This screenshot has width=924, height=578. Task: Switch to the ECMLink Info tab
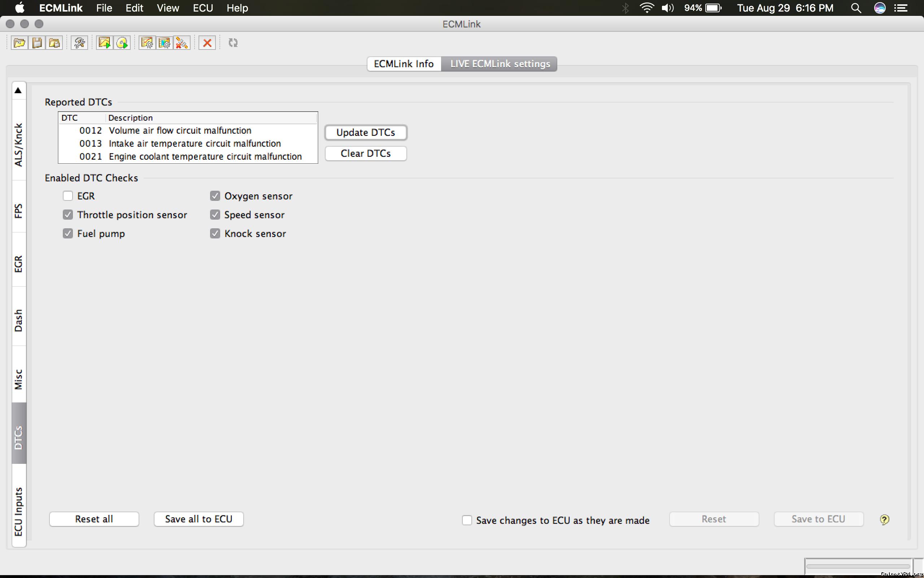pyautogui.click(x=404, y=64)
